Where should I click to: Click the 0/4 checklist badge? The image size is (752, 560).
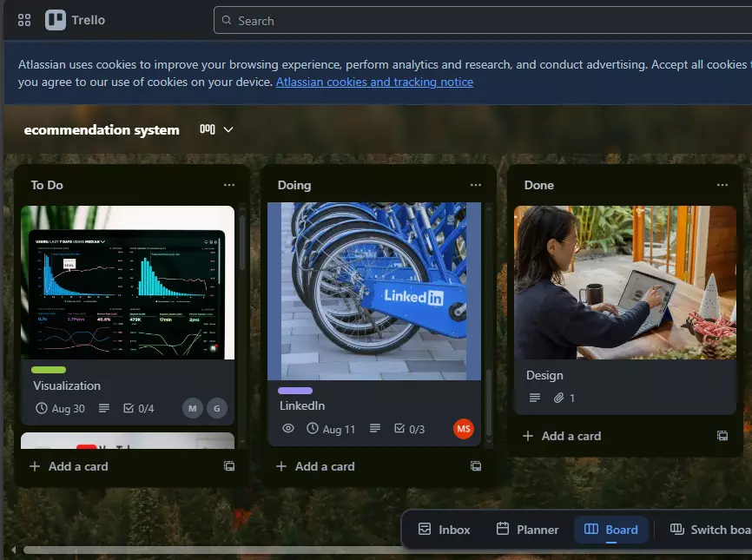point(139,408)
